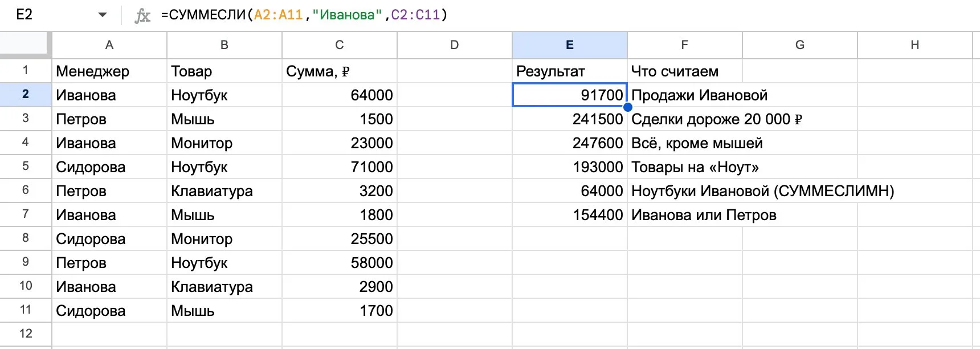Click 'Монитор' in row 8
Viewport: 980px width, 349px height.
[224, 239]
